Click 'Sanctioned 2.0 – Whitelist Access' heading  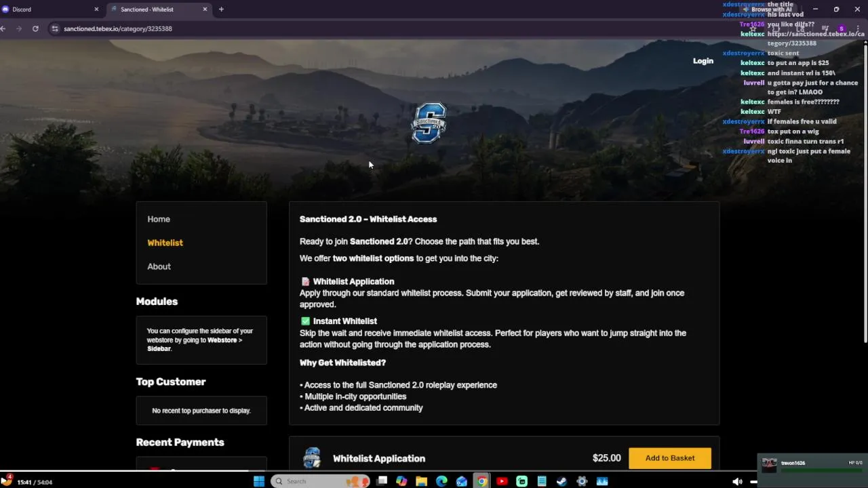pos(368,219)
